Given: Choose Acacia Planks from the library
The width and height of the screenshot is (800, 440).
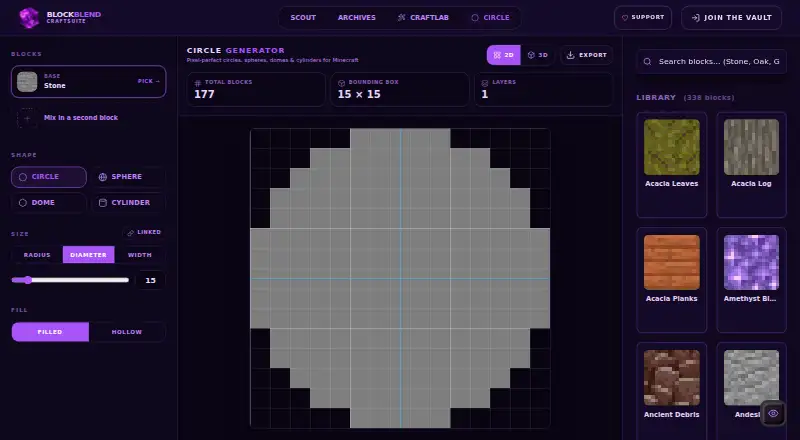Looking at the screenshot, I should coord(671,280).
